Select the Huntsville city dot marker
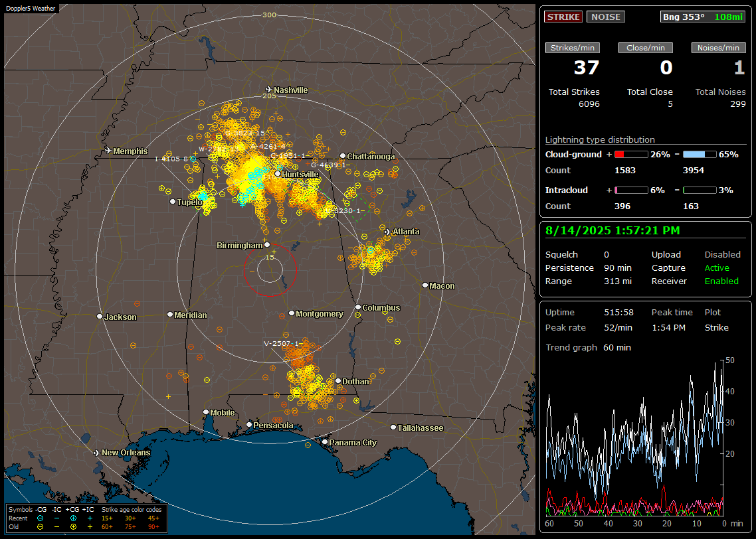This screenshot has width=756, height=539. click(x=278, y=174)
